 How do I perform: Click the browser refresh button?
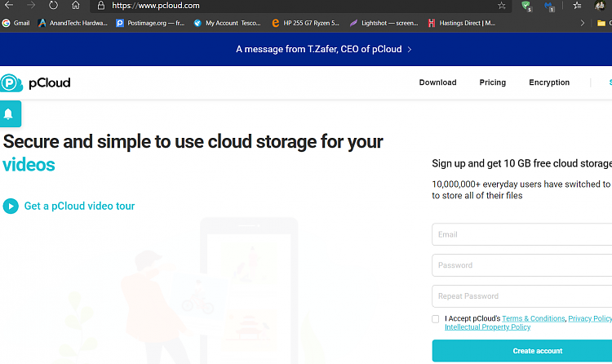tap(53, 5)
